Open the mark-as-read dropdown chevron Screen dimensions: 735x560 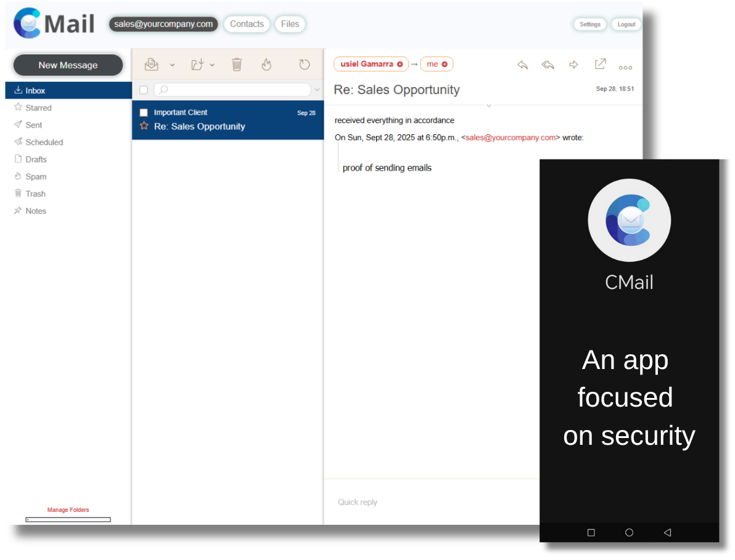pos(172,65)
